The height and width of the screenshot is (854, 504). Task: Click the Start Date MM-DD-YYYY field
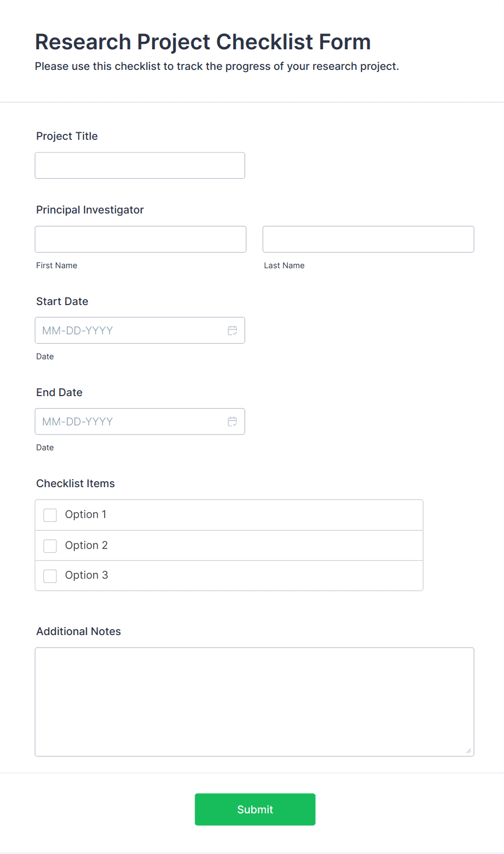coord(140,330)
